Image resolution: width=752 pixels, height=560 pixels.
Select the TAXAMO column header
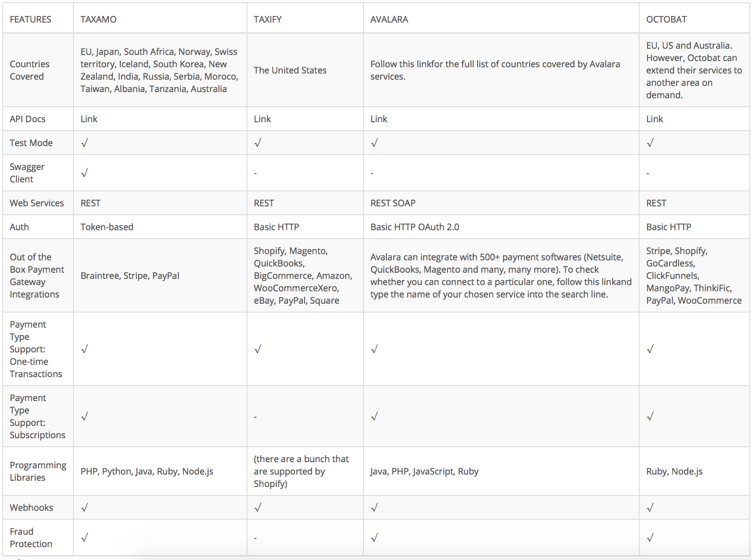pos(98,19)
